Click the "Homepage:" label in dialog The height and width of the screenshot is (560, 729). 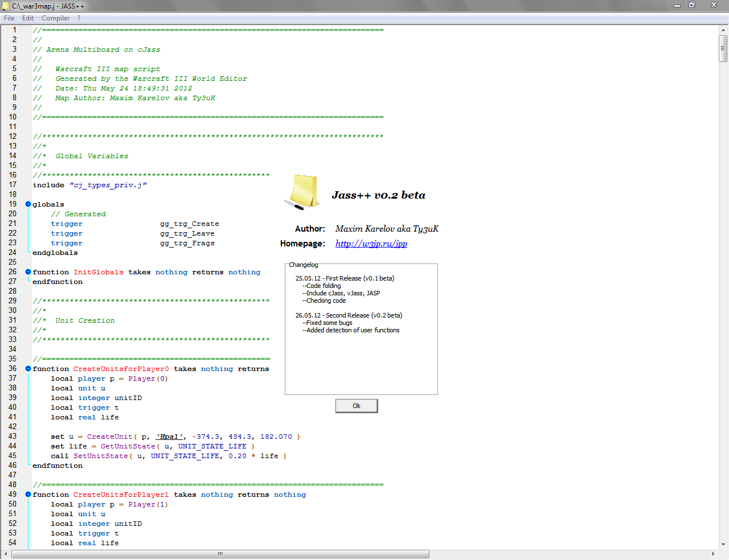302,244
